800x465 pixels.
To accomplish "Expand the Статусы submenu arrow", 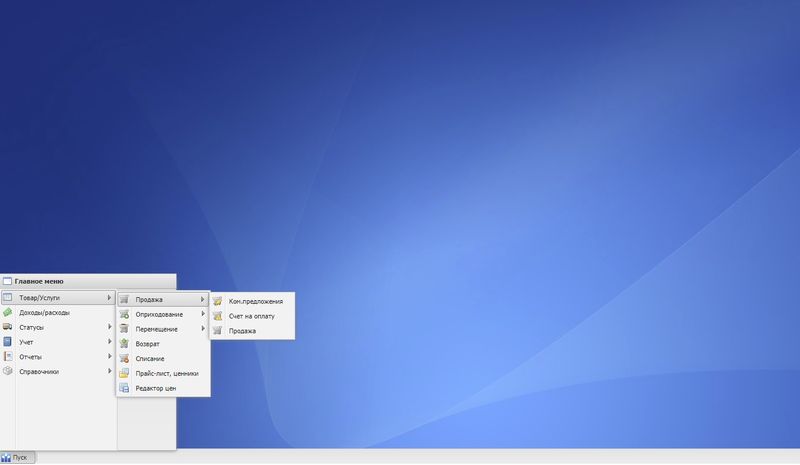I will pyautogui.click(x=109, y=327).
